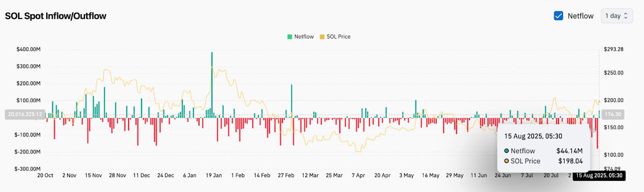This screenshot has width=644, height=192.
Task: Click the 20,016,325.12 crosshair value label
Action: pos(25,114)
